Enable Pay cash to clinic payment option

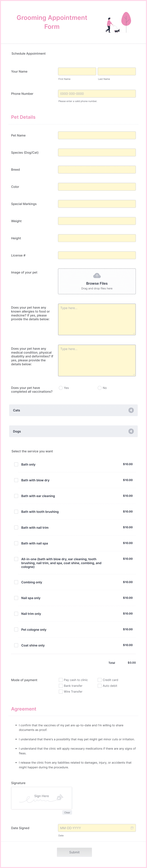click(x=61, y=680)
